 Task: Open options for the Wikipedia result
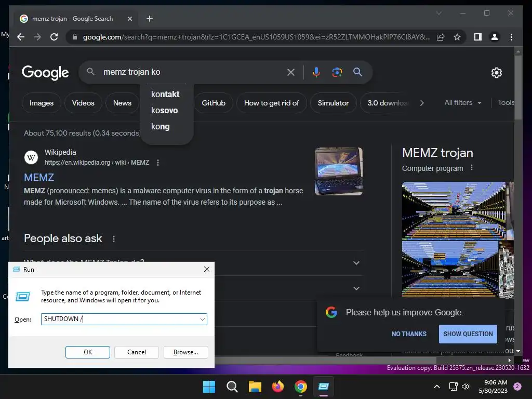point(158,163)
